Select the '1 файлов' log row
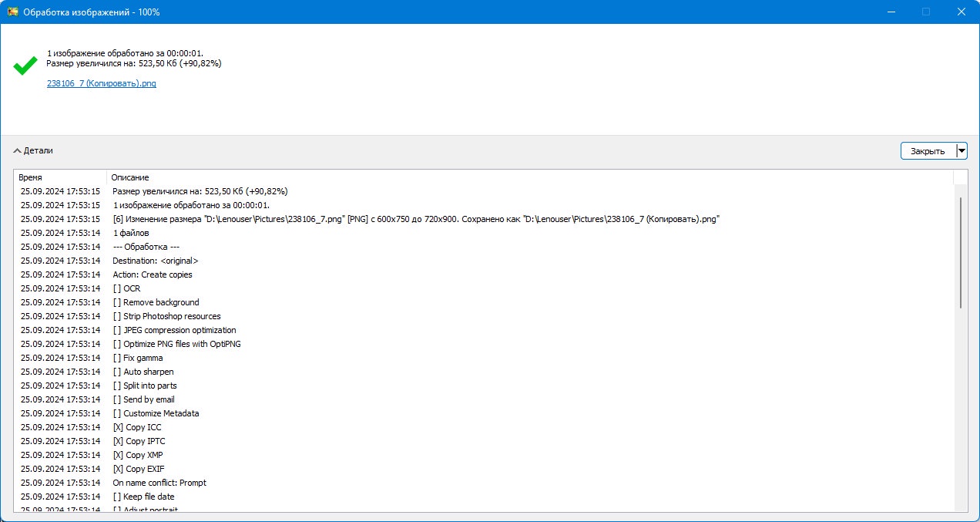 pyautogui.click(x=484, y=233)
